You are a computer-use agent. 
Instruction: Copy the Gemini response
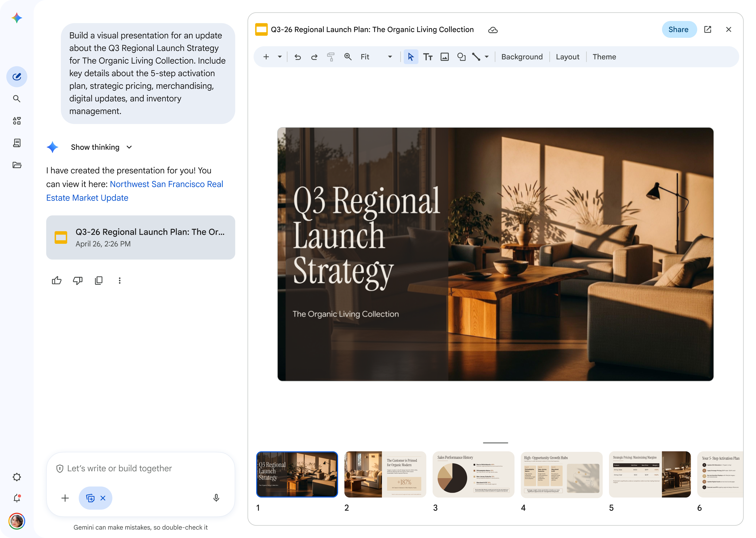tap(99, 280)
